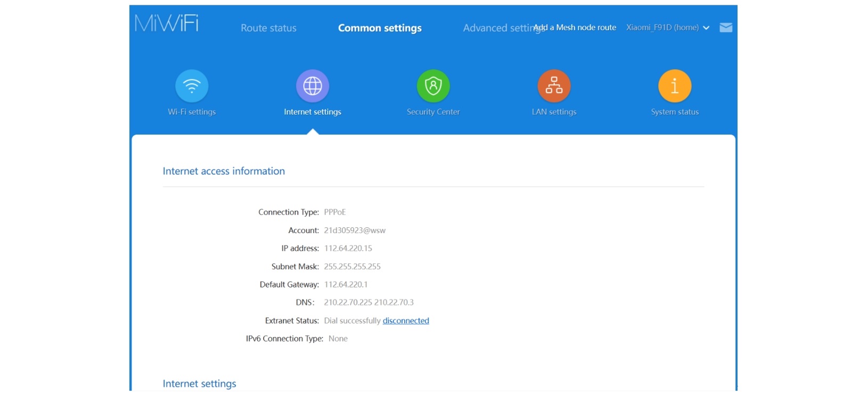Switch to the Route status tab
Viewport: 868px width, 396px height.
pyautogui.click(x=268, y=28)
